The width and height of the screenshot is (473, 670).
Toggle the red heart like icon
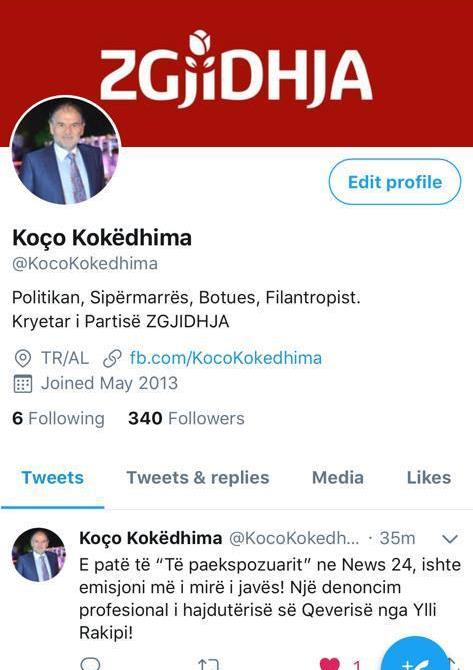pyautogui.click(x=329, y=664)
